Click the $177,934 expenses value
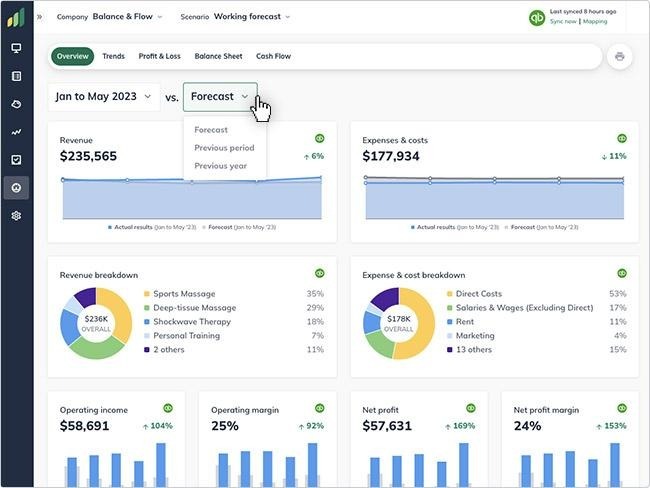Viewport: 650px width, 488px height. [391, 156]
